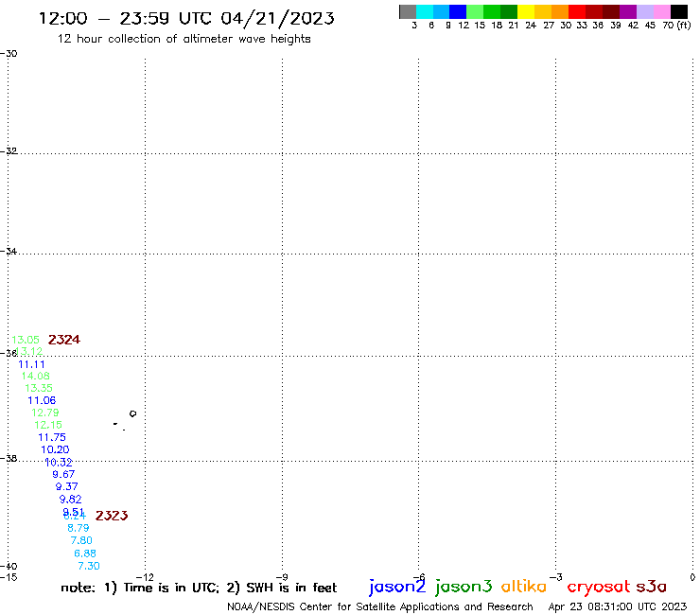Click the wave height value 13.05
This screenshot has width=700, height=615.
pos(26,340)
